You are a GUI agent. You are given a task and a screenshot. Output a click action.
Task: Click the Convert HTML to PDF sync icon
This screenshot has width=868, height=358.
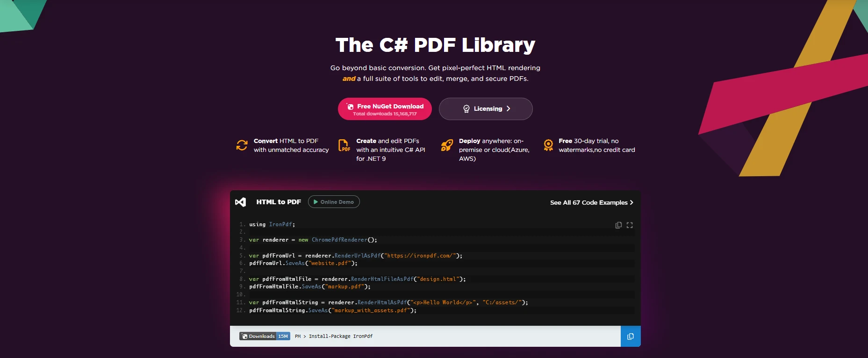pos(242,145)
